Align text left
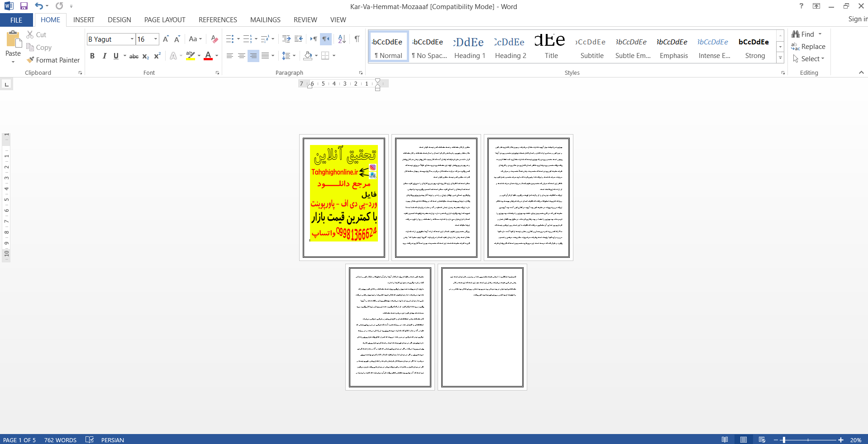Screen dimensions: 868x444 [230, 56]
